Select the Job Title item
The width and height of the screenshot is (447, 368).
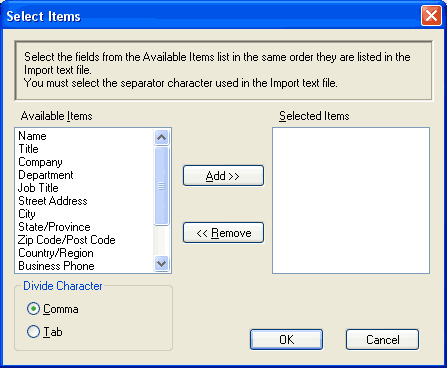38,188
